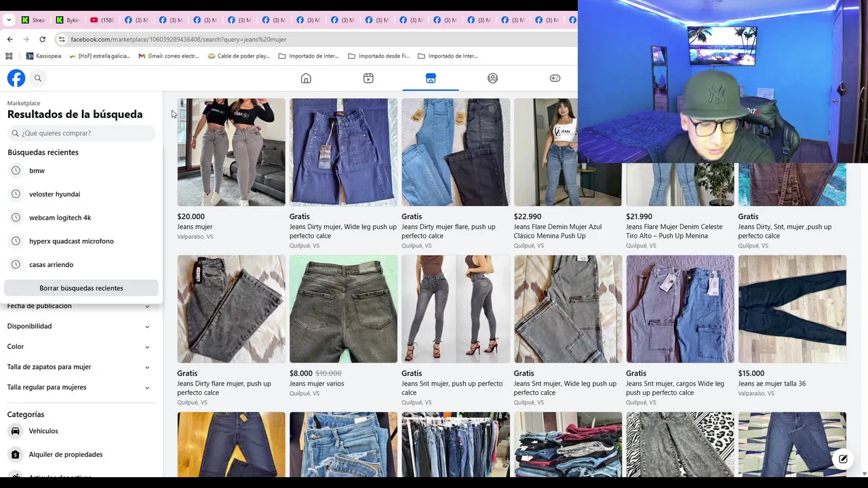The width and height of the screenshot is (868, 488).
Task: Click the ¿Qué quieres comprar? search field
Action: [x=81, y=134]
